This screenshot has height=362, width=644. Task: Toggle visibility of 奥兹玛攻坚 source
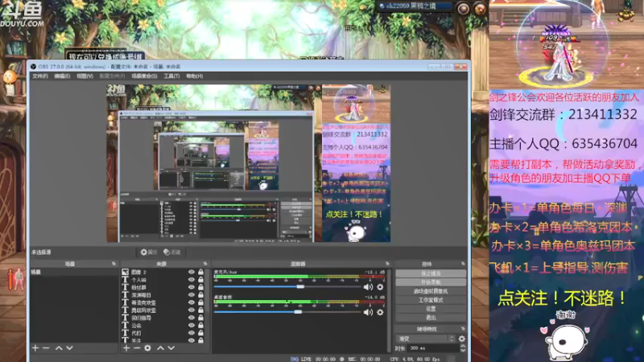point(192,310)
